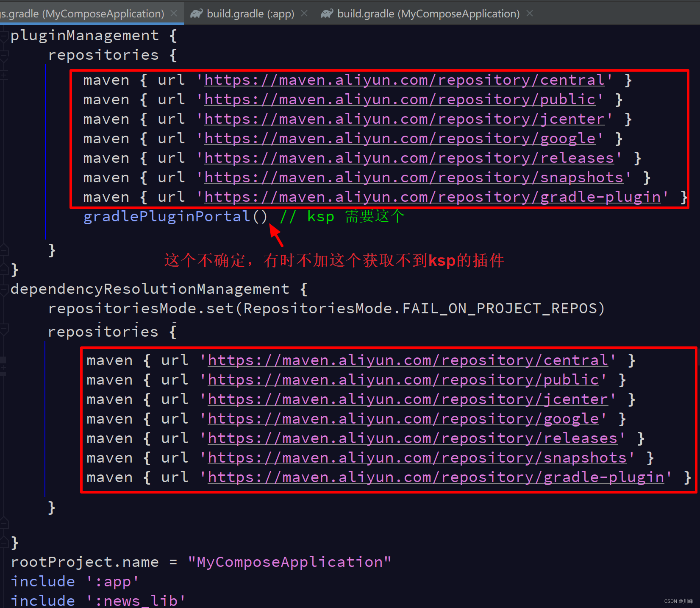This screenshot has height=608, width=700.
Task: Close the build.gradle (:app) tab
Action: click(304, 14)
